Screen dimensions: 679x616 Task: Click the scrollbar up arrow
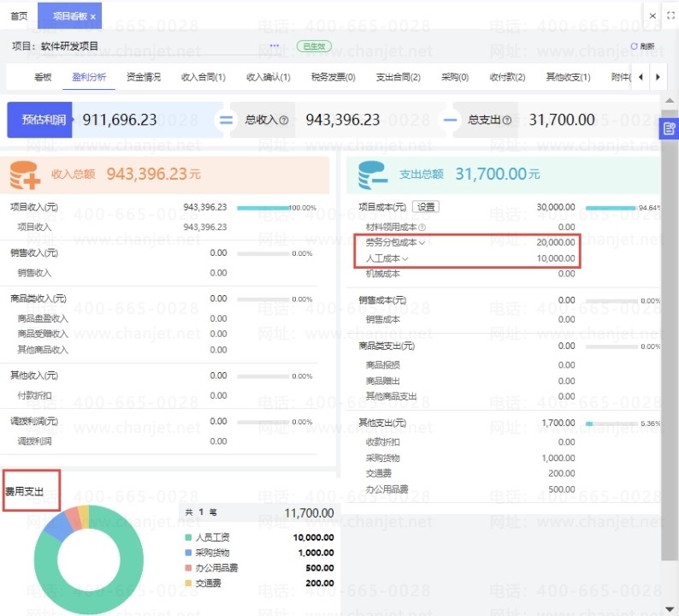point(670,100)
